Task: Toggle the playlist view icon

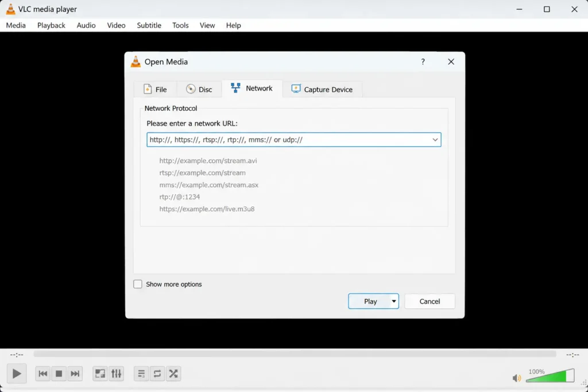Action: (141, 374)
